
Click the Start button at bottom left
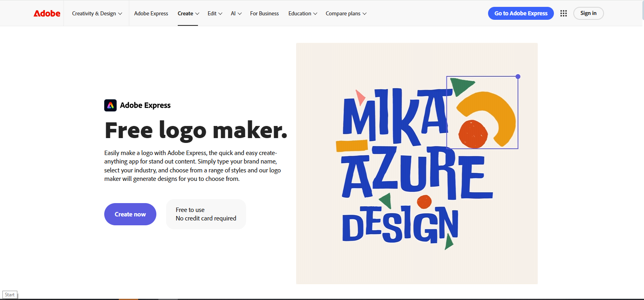pyautogui.click(x=10, y=295)
